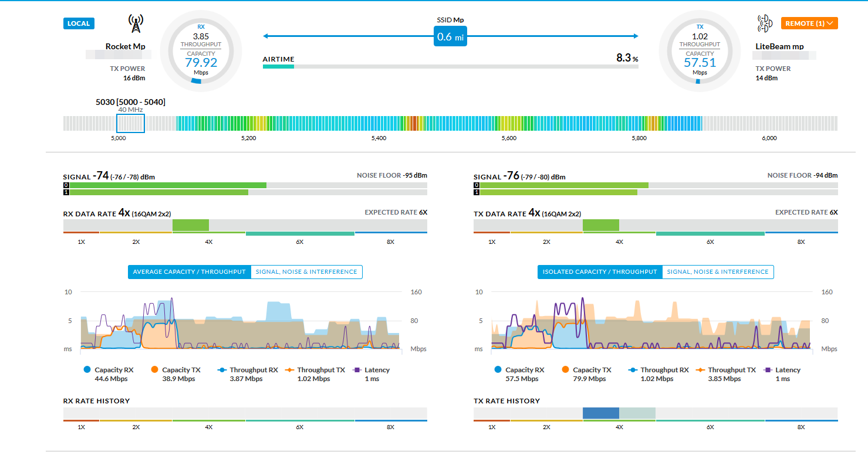Click the LOCAL badge button
The height and width of the screenshot is (452, 868).
79,23
